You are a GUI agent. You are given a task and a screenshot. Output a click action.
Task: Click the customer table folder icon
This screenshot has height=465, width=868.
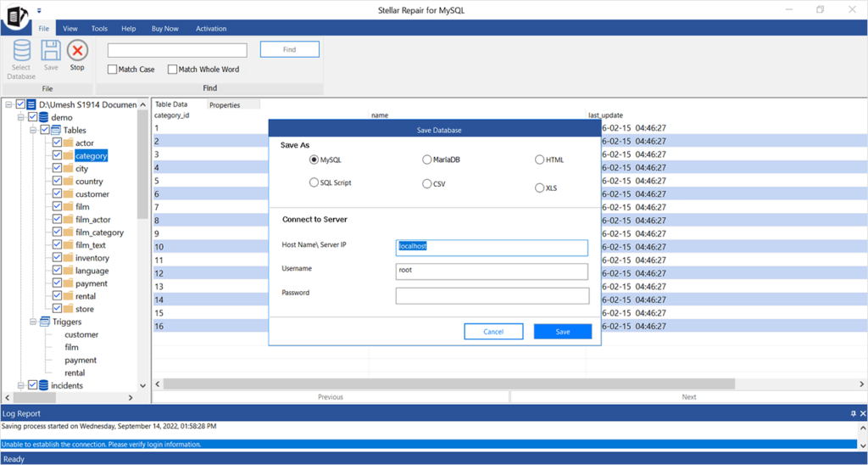(x=68, y=194)
